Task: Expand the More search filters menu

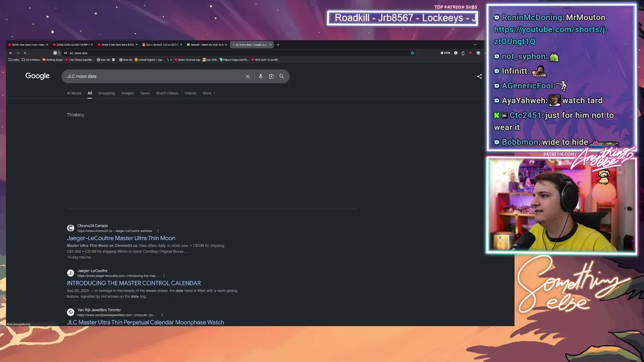Action: [x=209, y=93]
